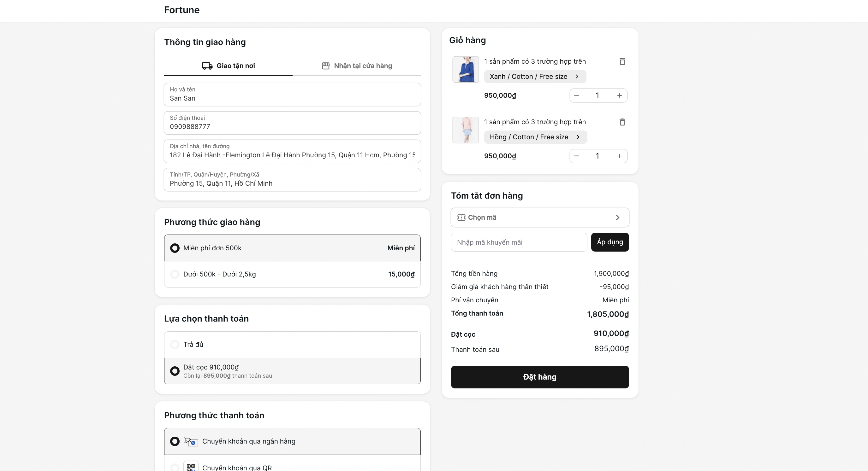
Task: Open the Xanh / Cotton / Free size variant selector
Action: coord(535,76)
